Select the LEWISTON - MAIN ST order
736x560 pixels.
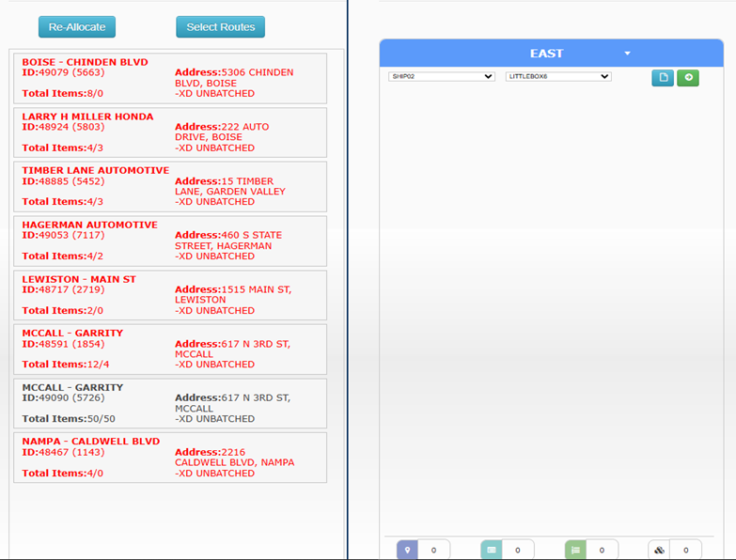(x=170, y=295)
